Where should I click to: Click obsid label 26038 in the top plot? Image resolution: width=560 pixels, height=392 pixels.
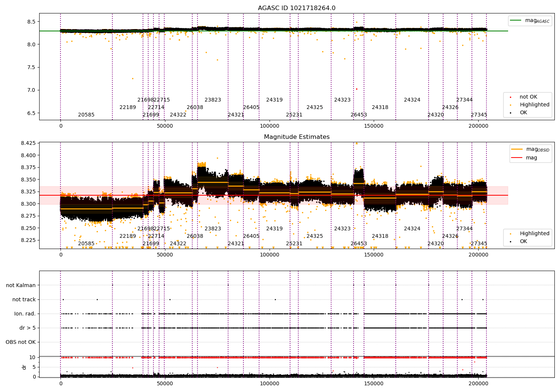pyautogui.click(x=195, y=108)
